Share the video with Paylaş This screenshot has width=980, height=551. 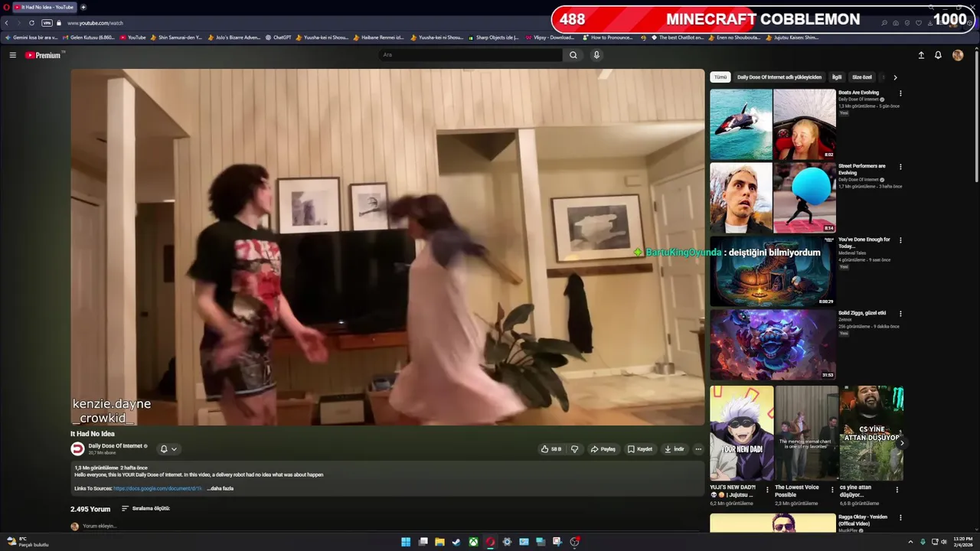click(603, 449)
